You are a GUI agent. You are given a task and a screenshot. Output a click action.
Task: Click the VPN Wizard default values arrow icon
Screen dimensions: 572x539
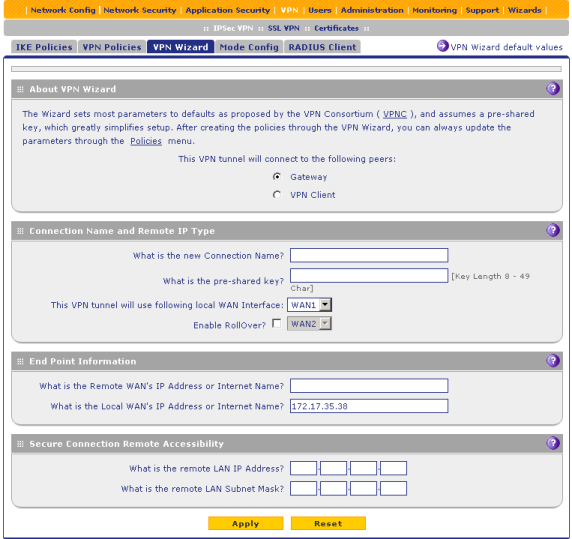coord(442,46)
